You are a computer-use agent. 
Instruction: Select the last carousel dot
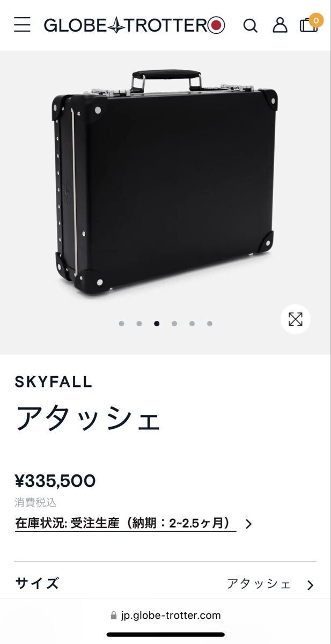point(210,324)
